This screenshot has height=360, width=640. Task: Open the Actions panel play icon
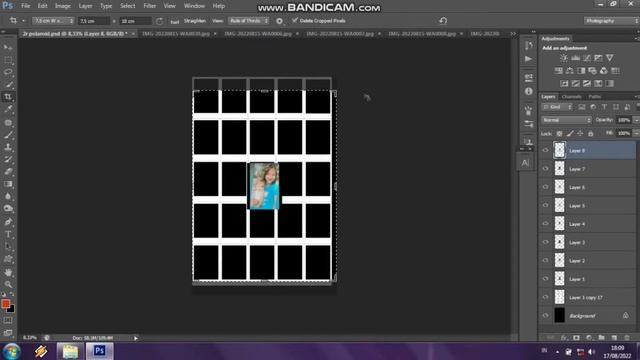(529, 59)
